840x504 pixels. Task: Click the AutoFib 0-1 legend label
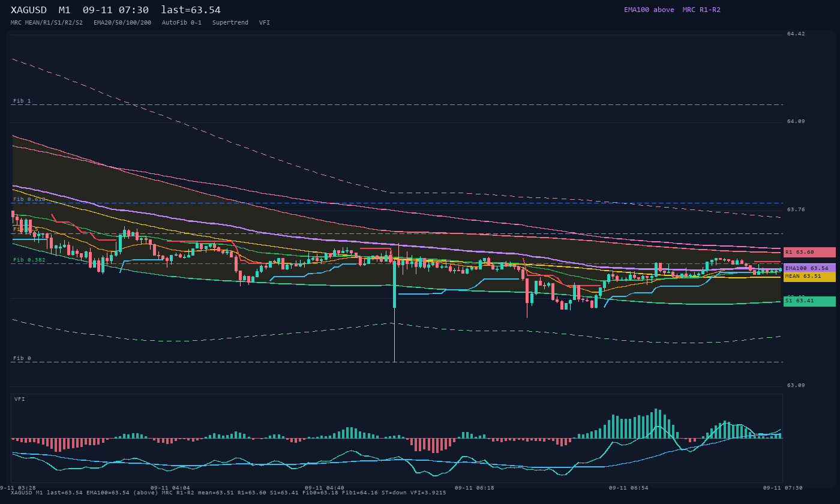point(182,23)
